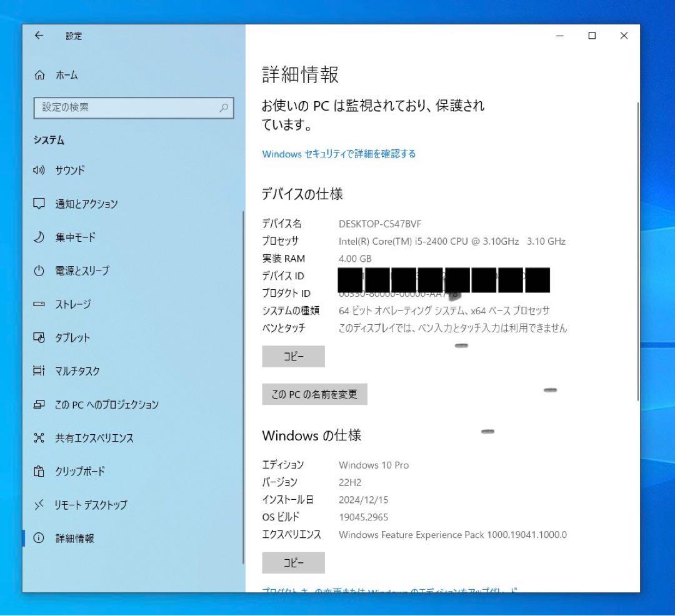Click the Windows の仕様 heading
This screenshot has height=616, width=675.
(x=312, y=435)
